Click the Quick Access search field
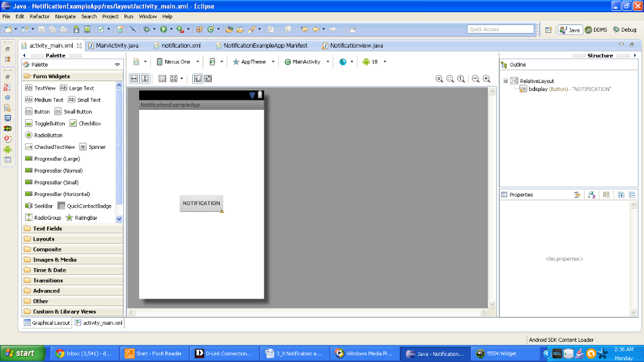 [501, 29]
